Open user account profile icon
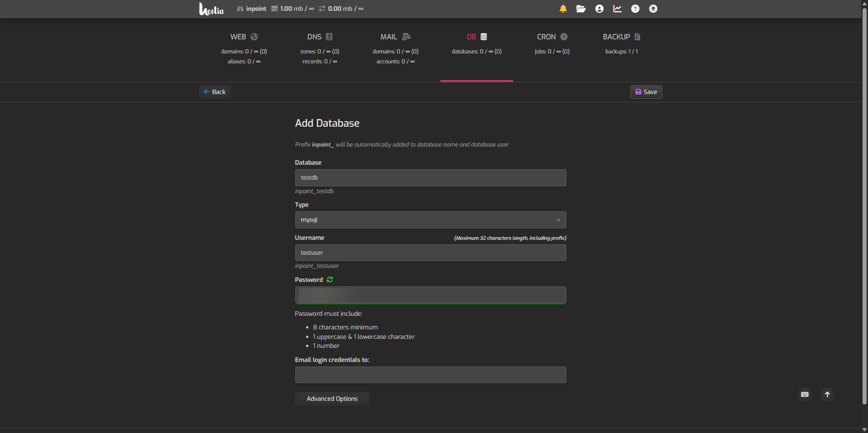Screen dimensions: 868x433 [599, 9]
